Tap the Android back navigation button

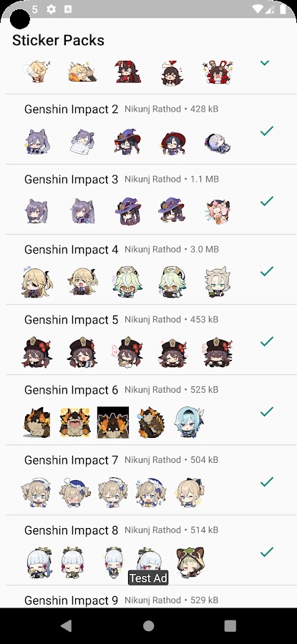[x=66, y=625]
